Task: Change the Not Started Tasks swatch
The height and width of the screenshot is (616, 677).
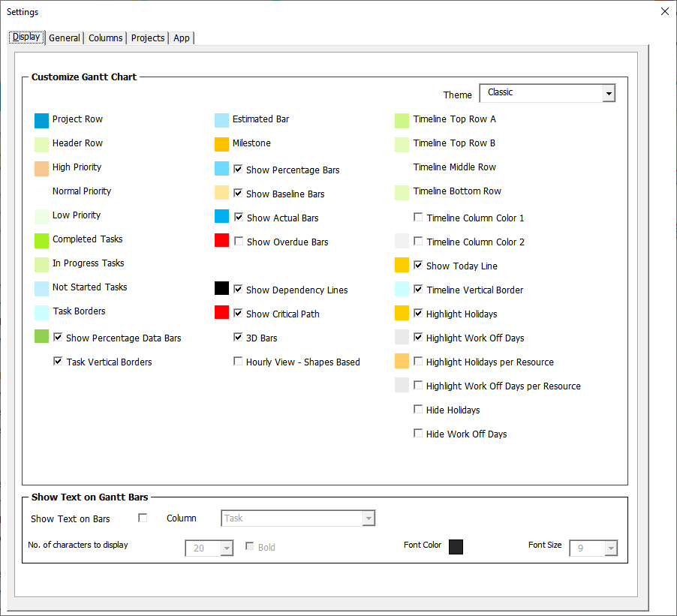Action: (x=41, y=289)
